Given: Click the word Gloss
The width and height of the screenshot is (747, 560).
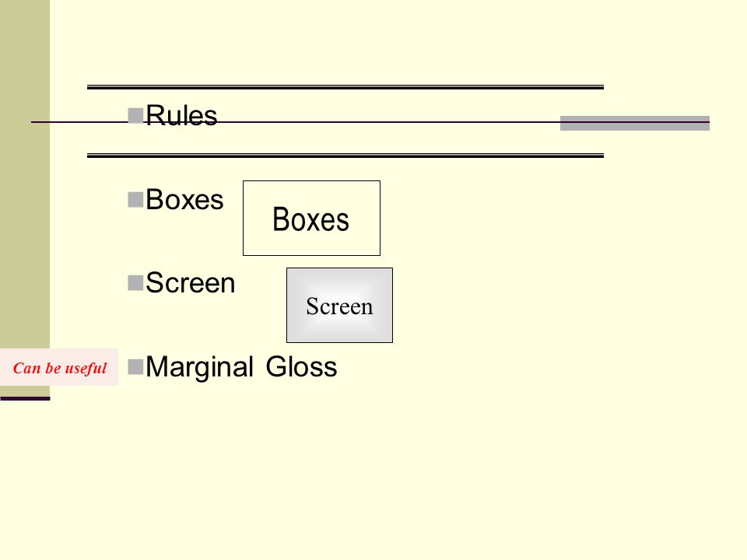Looking at the screenshot, I should [302, 367].
